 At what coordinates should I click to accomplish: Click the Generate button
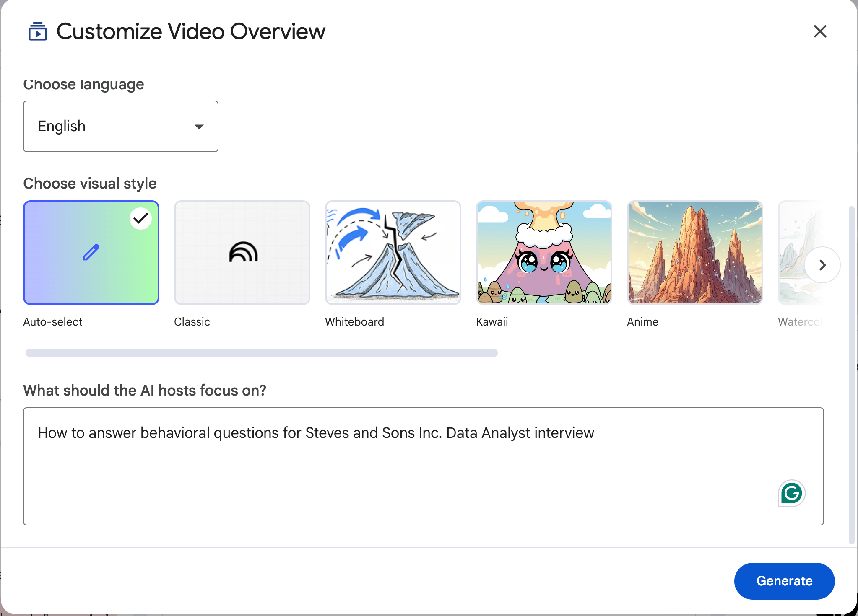point(784,581)
